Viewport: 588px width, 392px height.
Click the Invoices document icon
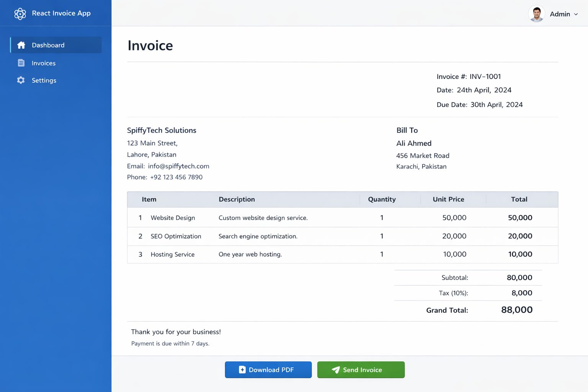(21, 63)
